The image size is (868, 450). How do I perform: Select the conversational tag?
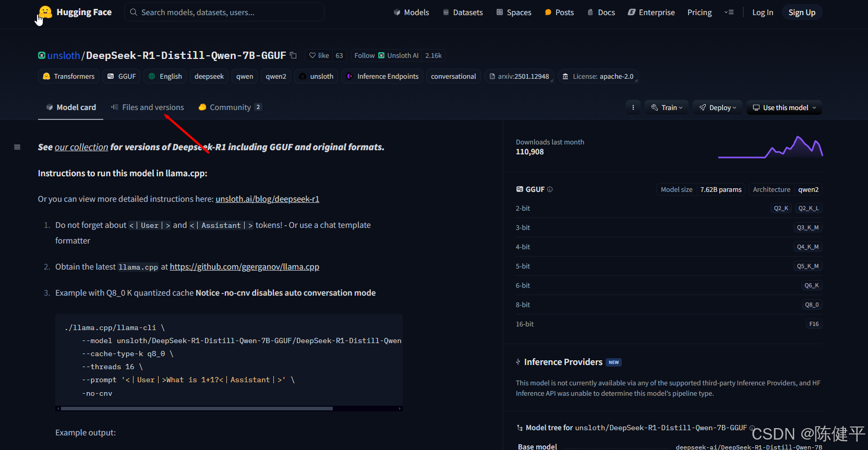tap(453, 76)
